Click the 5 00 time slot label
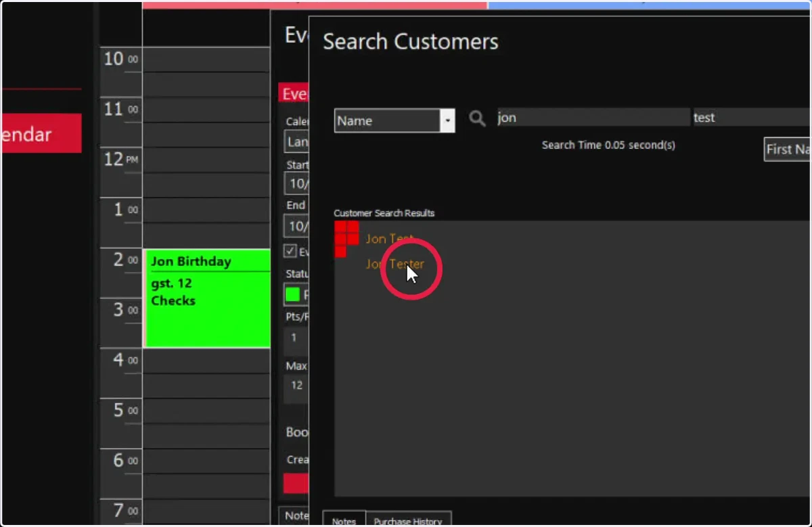Viewport: 812px width, 527px height. point(125,410)
